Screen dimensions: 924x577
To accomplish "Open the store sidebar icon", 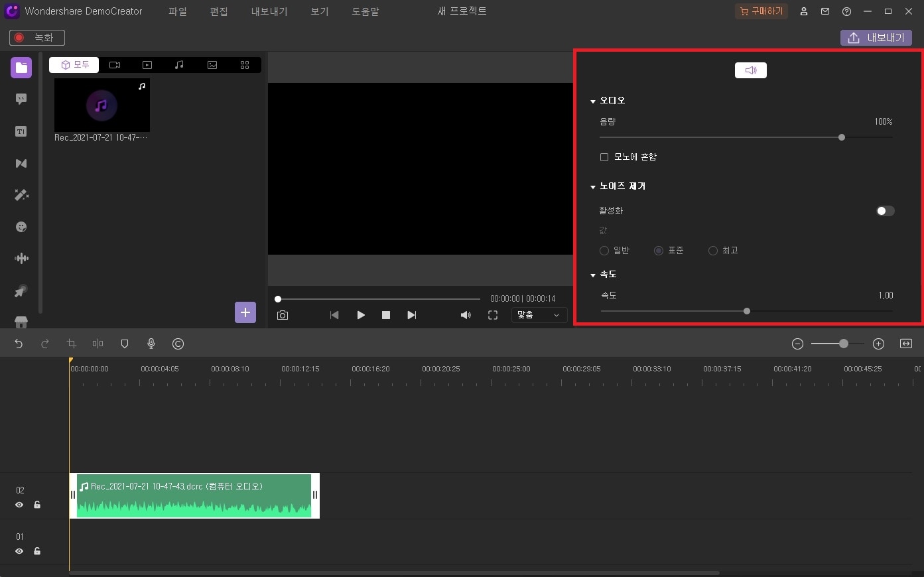I will 21,322.
